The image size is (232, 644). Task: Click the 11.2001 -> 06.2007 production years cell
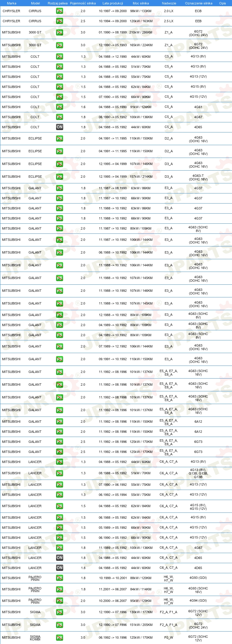113,589
